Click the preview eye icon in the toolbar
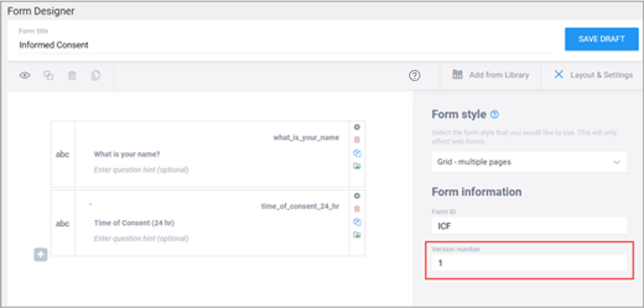644x308 pixels. pos(25,75)
